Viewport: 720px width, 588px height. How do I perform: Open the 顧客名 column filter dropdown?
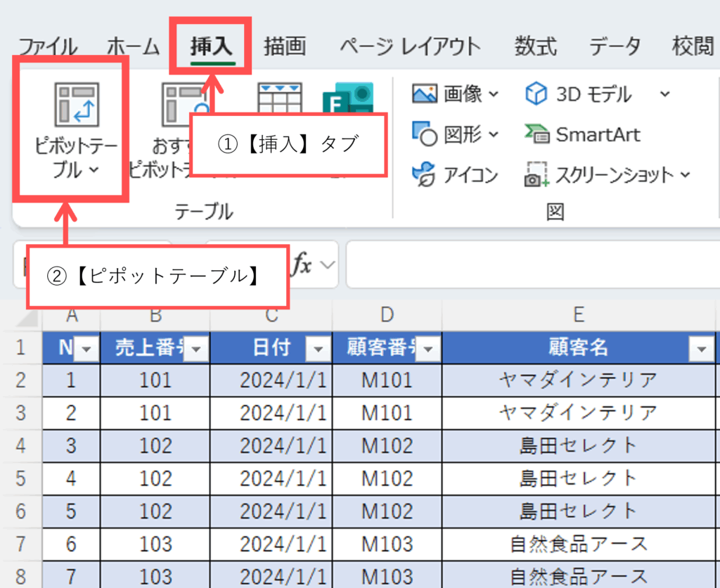[701, 348]
